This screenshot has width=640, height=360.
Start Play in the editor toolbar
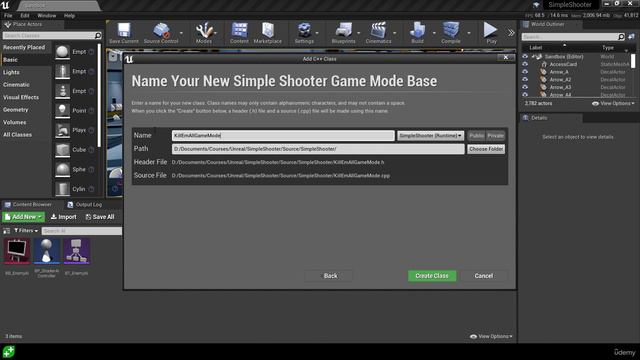pos(491,33)
